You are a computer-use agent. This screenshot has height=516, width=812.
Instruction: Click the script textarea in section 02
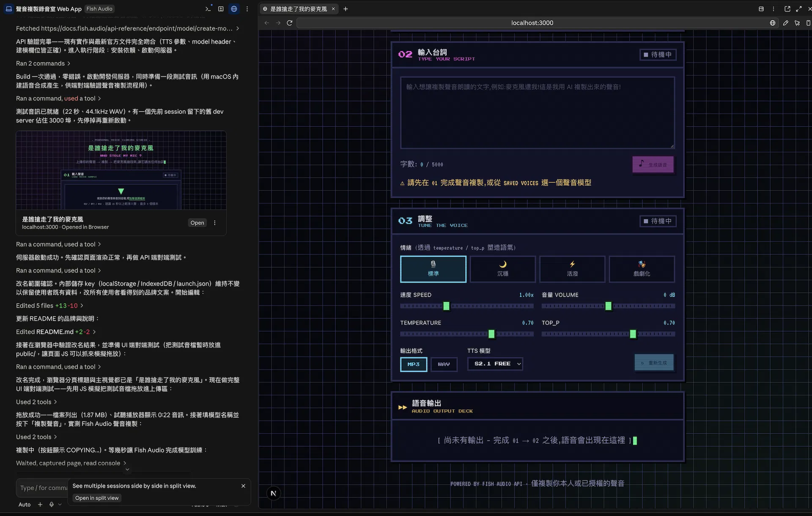(x=538, y=113)
